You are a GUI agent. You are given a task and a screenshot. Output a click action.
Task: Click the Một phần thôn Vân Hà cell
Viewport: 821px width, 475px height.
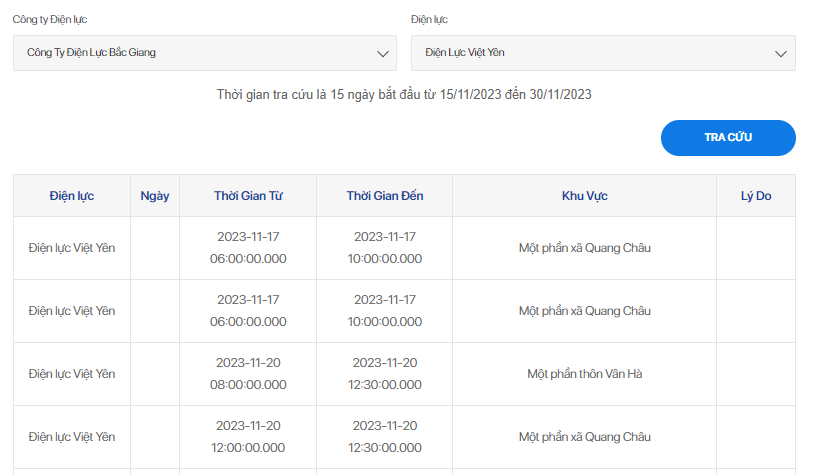point(585,374)
